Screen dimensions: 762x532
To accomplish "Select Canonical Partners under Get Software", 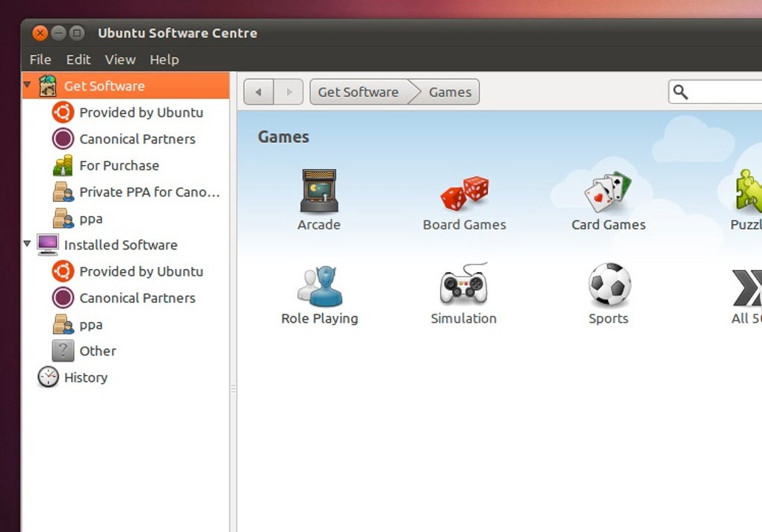I will [137, 139].
